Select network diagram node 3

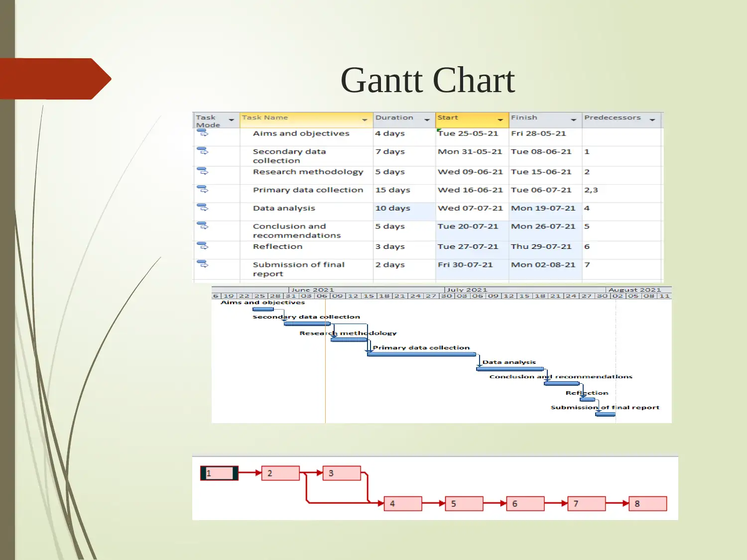coord(342,473)
